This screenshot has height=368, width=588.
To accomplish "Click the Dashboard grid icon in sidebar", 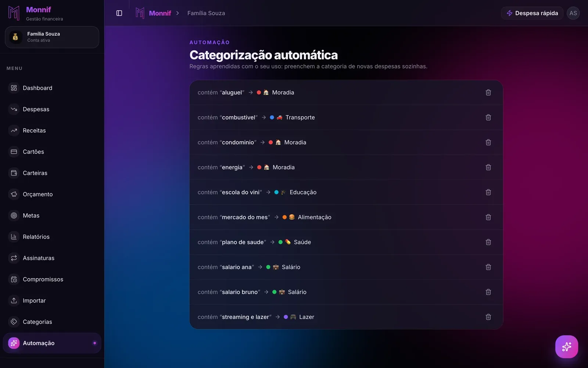I will click(14, 88).
